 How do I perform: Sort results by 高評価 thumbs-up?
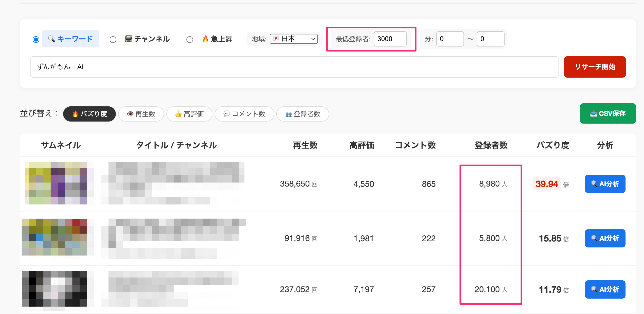189,114
